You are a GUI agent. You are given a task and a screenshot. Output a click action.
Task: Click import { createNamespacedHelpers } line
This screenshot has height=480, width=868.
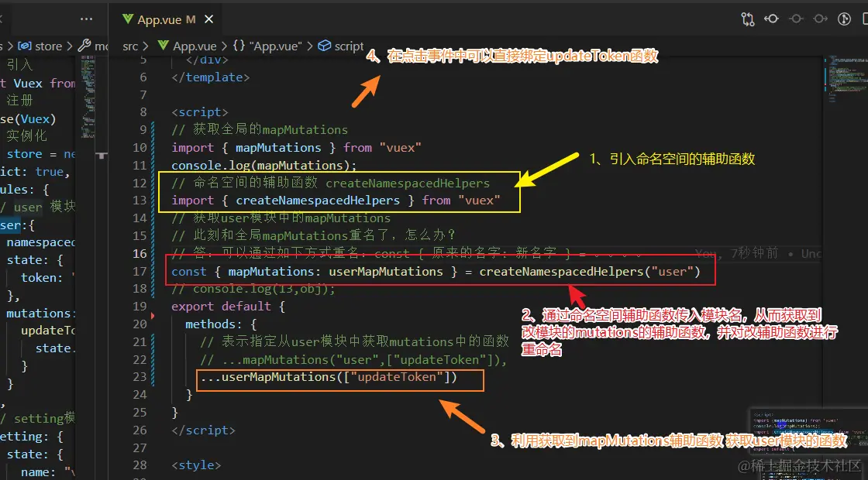[336, 201]
